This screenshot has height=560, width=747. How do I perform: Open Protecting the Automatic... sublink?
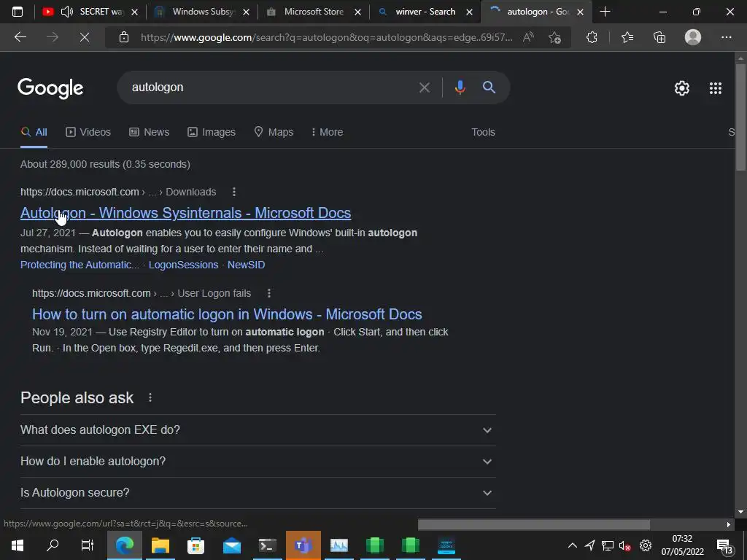[80, 265]
